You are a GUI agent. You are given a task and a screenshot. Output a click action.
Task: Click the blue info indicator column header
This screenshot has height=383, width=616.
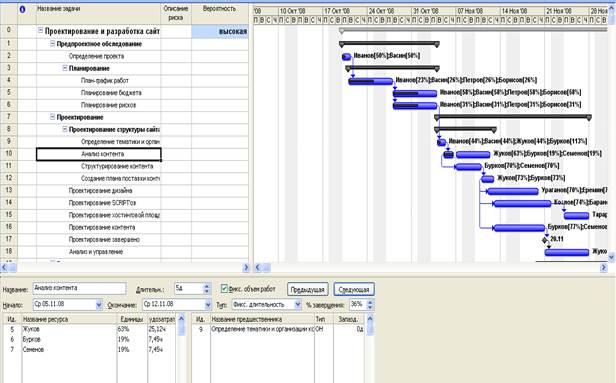tap(22, 9)
